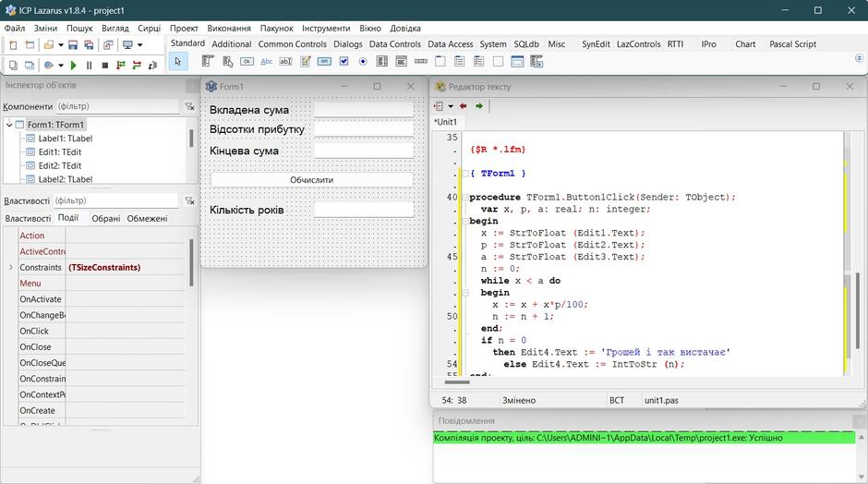The height and width of the screenshot is (484, 868).
Task: Clear the Властивості filter
Action: click(x=189, y=200)
